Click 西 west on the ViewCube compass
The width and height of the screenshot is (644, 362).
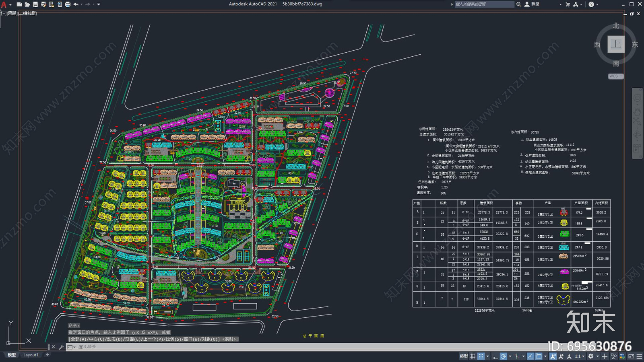point(597,44)
